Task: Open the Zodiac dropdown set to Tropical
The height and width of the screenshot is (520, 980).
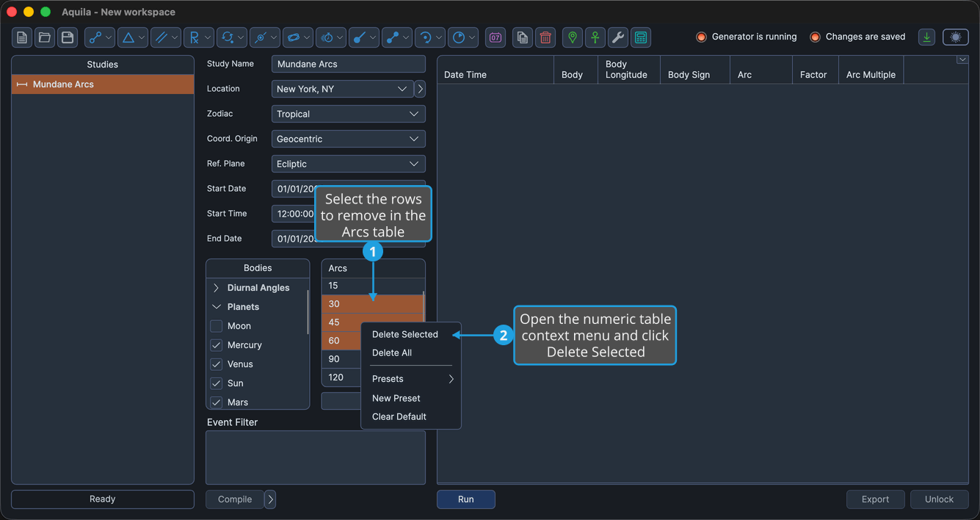Action: (349, 114)
